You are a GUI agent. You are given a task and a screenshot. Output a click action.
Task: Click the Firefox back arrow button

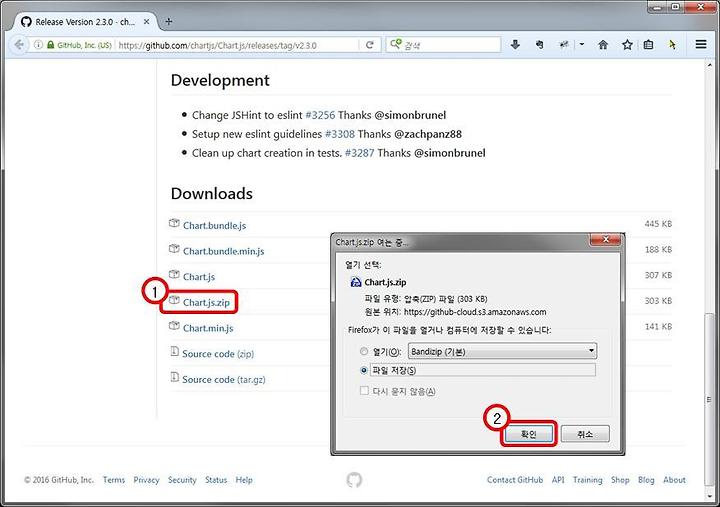click(x=19, y=45)
